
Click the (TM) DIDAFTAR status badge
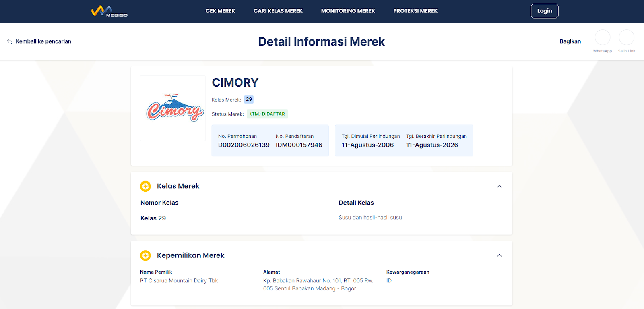tap(267, 114)
